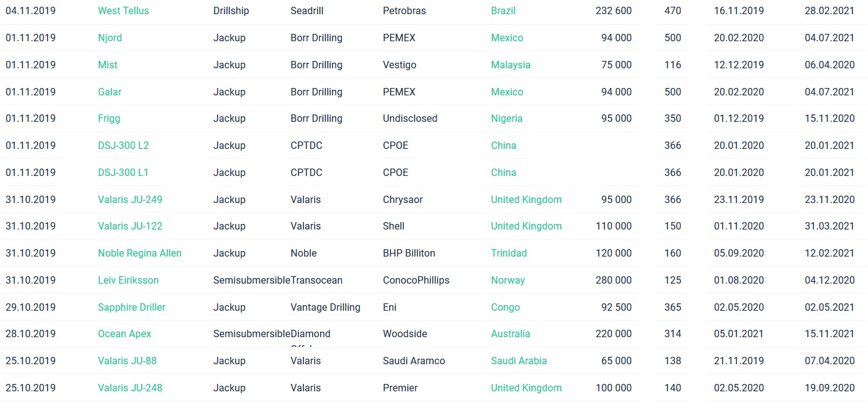Open the Brazil country link
The image size is (868, 403).
(x=503, y=10)
